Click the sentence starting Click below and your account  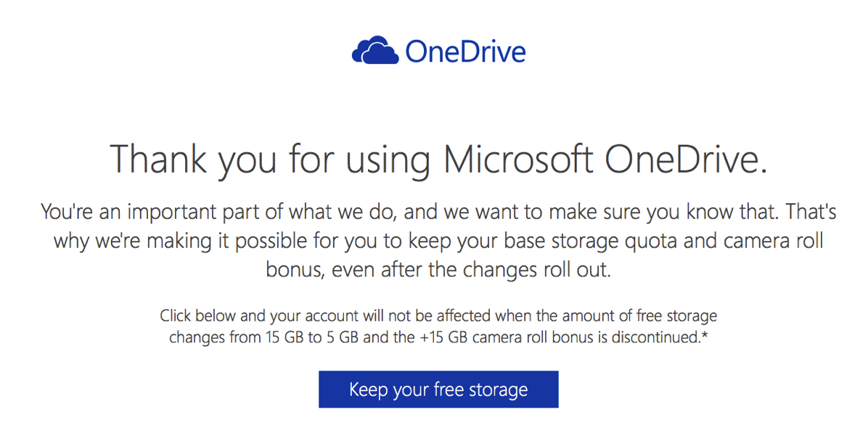pos(438,326)
